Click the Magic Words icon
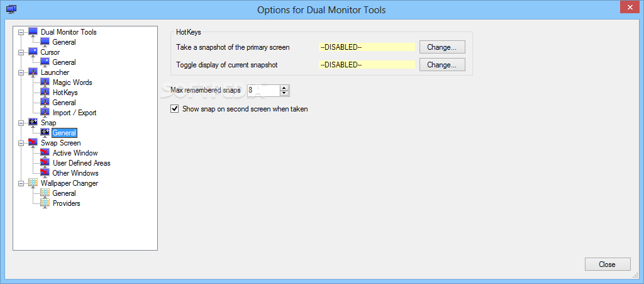644x284 pixels. coord(45,82)
